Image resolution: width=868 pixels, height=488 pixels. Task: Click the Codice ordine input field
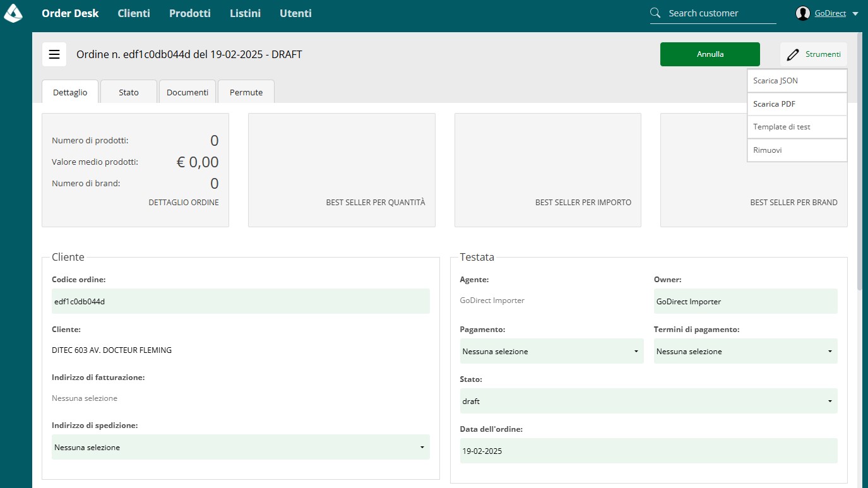click(241, 301)
